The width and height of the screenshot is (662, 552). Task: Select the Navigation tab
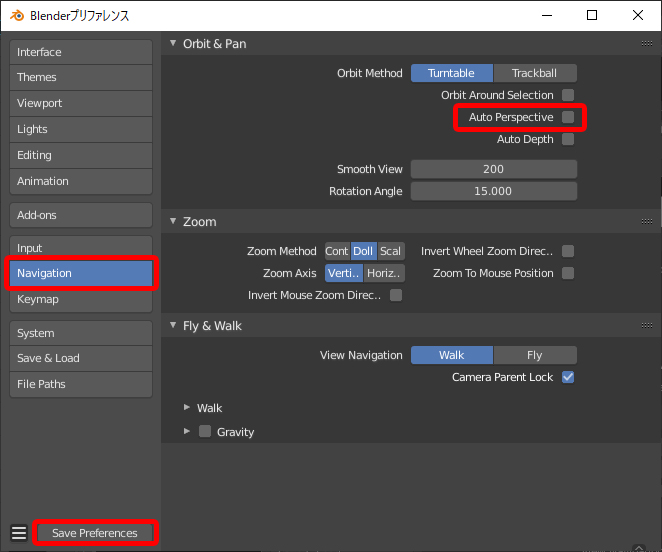[81, 273]
